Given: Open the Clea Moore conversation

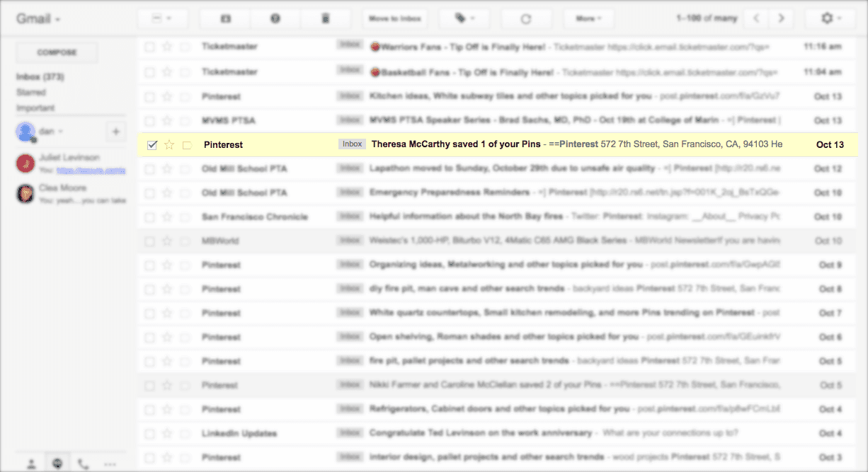Looking at the screenshot, I should tap(71, 194).
